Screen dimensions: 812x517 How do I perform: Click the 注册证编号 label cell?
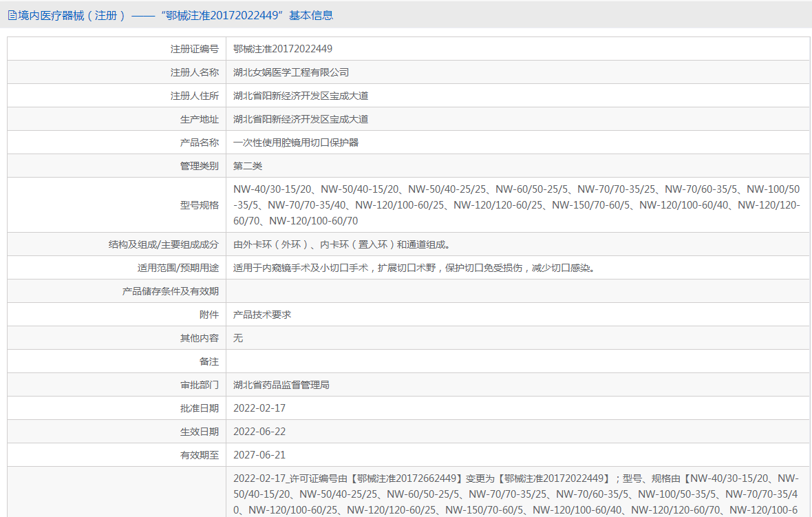click(116, 49)
